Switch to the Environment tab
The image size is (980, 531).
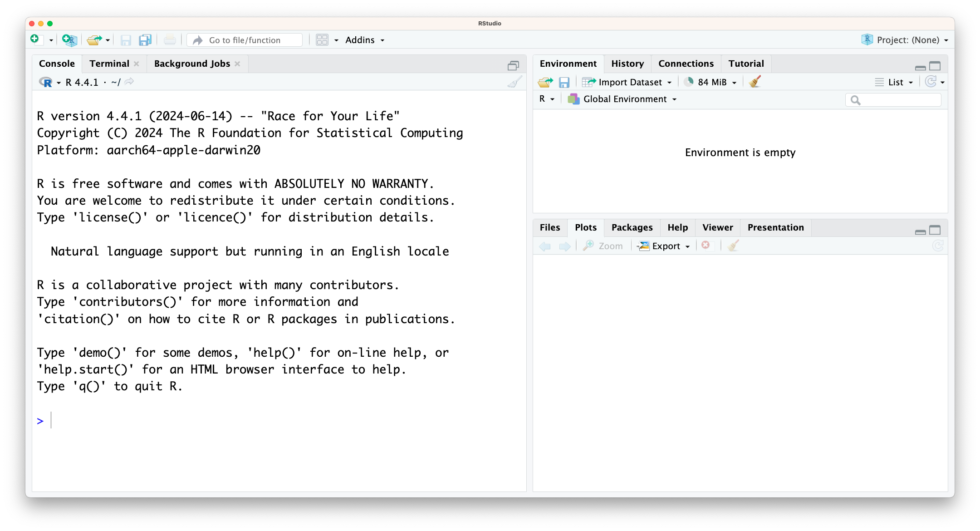tap(568, 64)
